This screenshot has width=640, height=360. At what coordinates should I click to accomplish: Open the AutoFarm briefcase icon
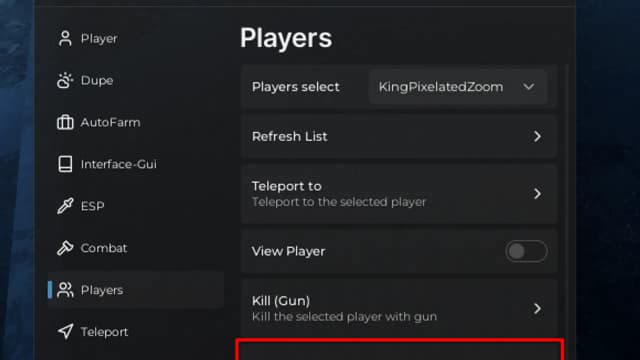pyautogui.click(x=65, y=122)
